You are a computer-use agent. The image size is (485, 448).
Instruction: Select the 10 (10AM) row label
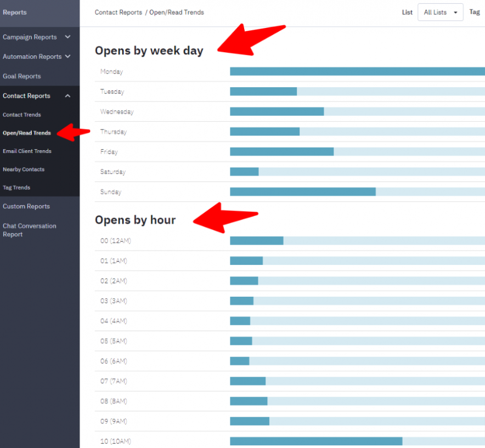point(115,441)
